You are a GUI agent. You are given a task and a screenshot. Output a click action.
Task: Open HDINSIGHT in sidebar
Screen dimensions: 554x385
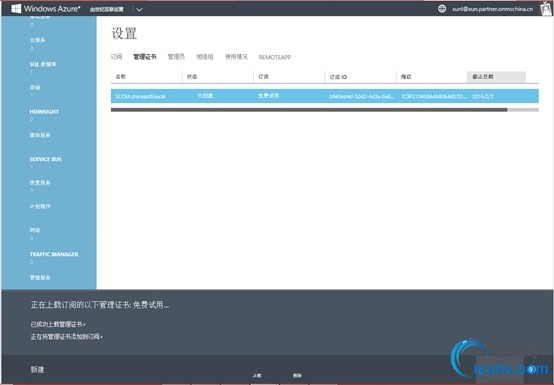pyautogui.click(x=44, y=112)
